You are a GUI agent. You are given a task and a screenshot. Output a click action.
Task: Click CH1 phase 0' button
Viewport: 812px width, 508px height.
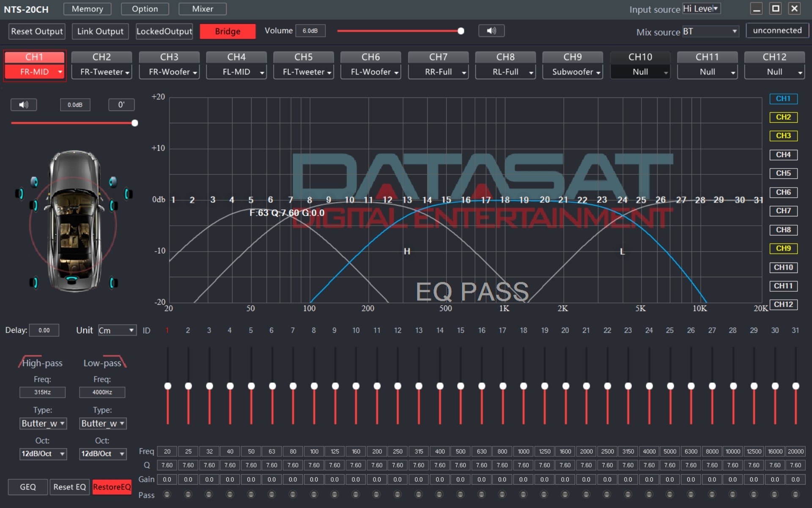[x=121, y=105]
